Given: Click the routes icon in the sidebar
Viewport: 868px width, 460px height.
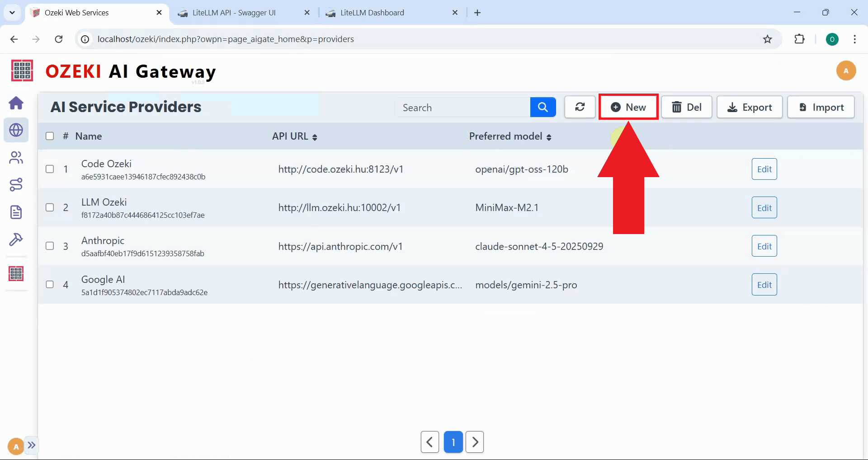Looking at the screenshot, I should (16, 185).
